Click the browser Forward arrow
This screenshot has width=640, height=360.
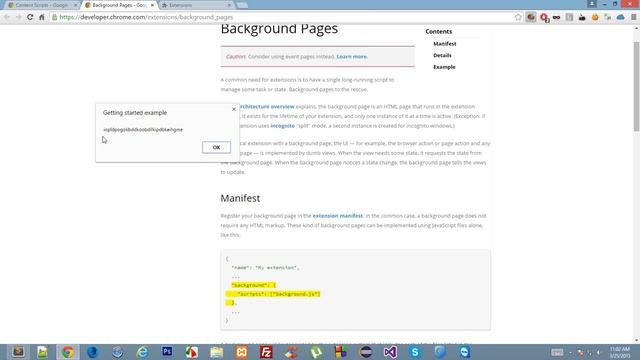tap(18, 17)
